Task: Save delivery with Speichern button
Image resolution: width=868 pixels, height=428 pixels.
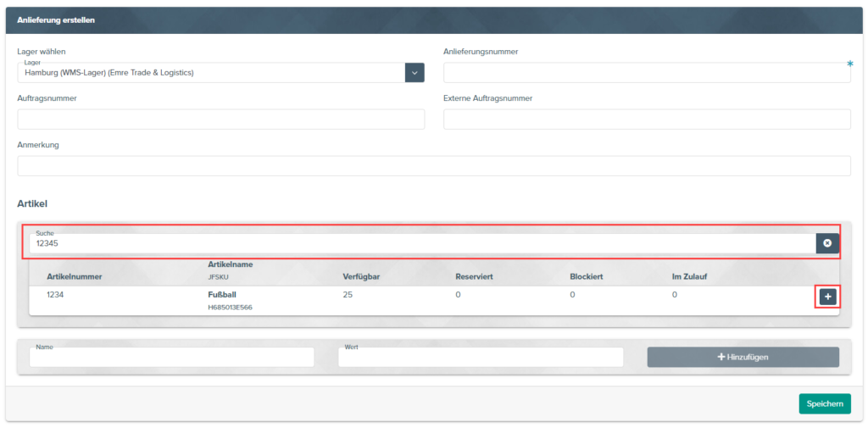Action: (x=824, y=404)
